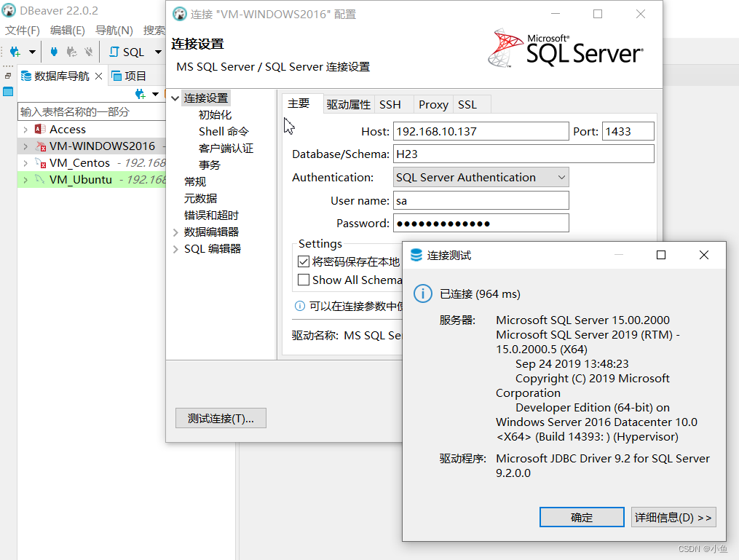The width and height of the screenshot is (739, 560).
Task: Switch to the SSH tab
Action: coord(390,103)
